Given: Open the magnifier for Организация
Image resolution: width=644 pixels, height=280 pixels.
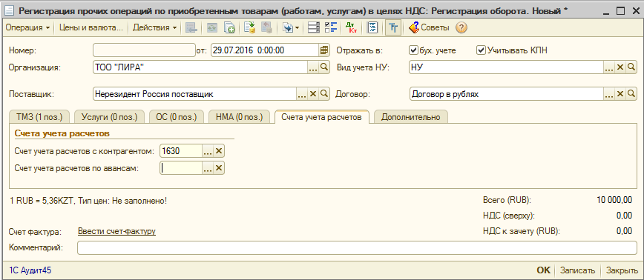Looking at the screenshot, I should tap(324, 67).
